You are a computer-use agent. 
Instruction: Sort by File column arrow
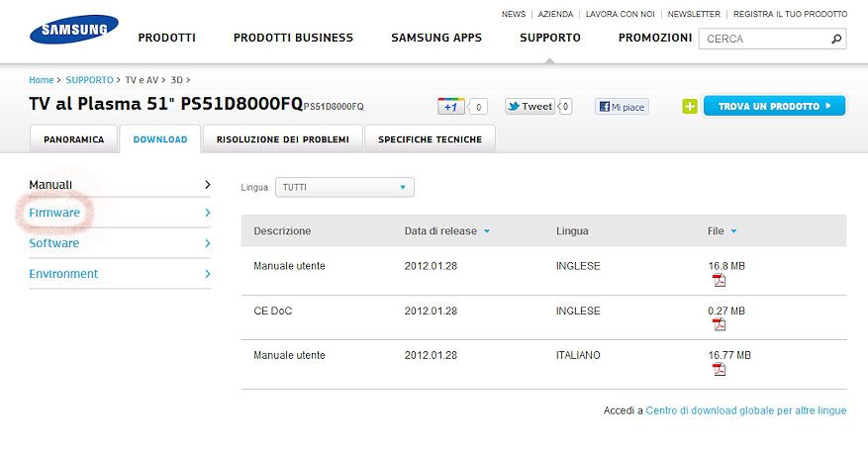click(x=733, y=231)
